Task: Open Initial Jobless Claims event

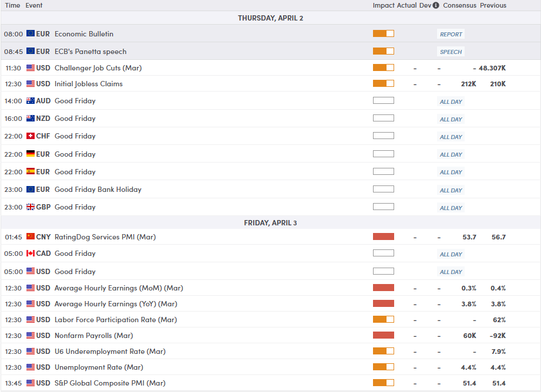Action: (88, 84)
